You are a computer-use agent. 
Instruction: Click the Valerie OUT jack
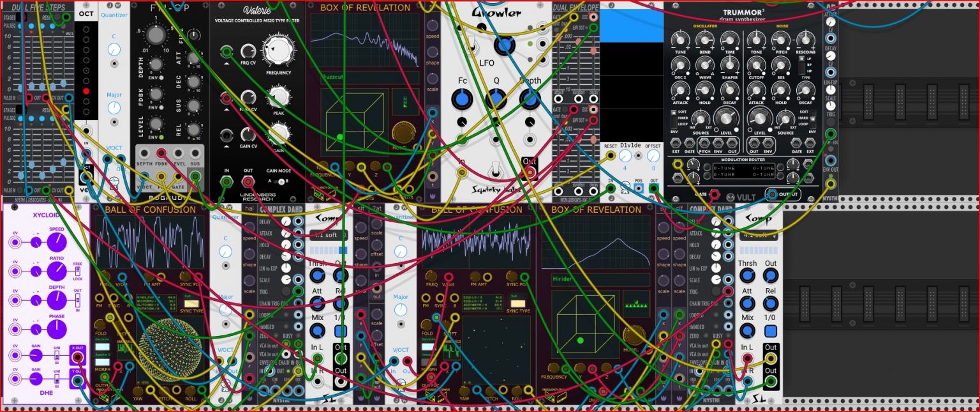coord(248,181)
